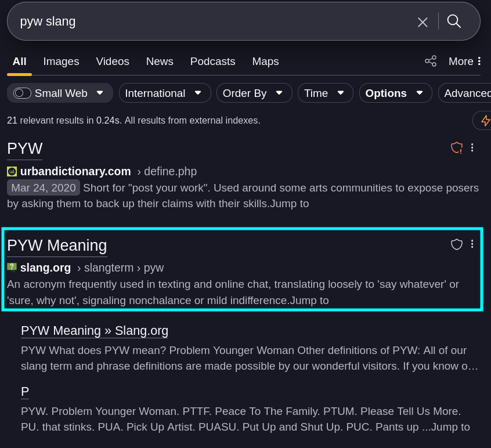Click the search input containing 'pyw slang'
Image resolution: width=491 pixels, height=448 pixels.
click(x=209, y=21)
